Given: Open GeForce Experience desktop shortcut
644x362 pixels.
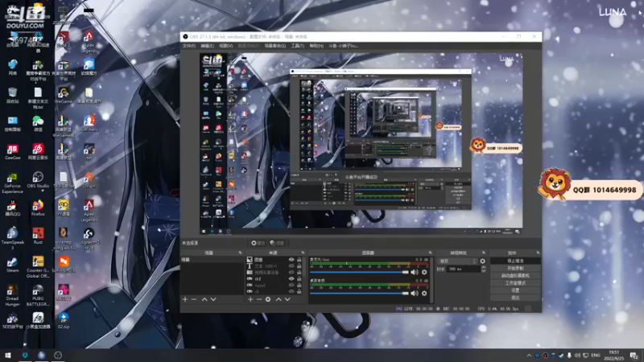Looking at the screenshot, I should 12,183.
